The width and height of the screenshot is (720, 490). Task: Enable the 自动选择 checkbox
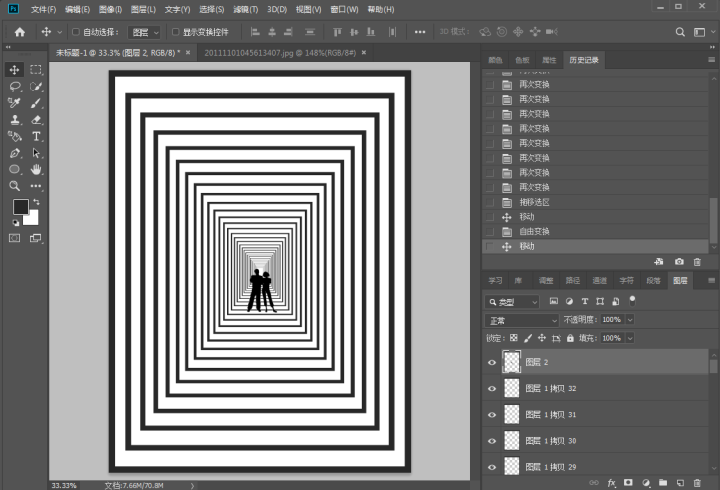coord(76,32)
